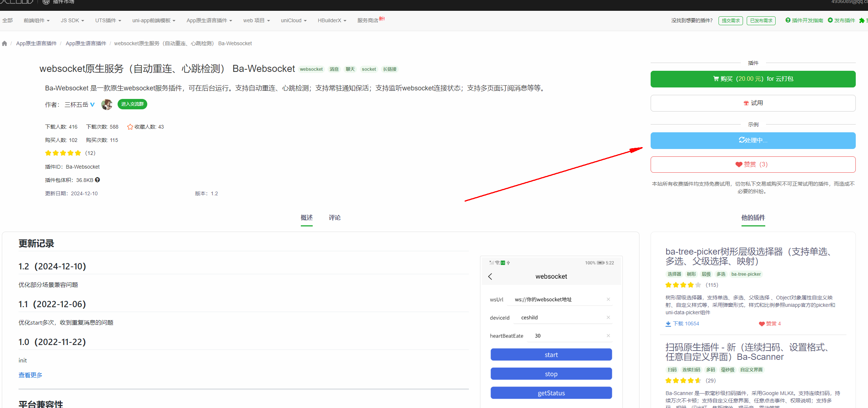Screen dimensions: 868x408
Task: Click the question mark icon beside 插件包体积
Action: [x=98, y=180]
